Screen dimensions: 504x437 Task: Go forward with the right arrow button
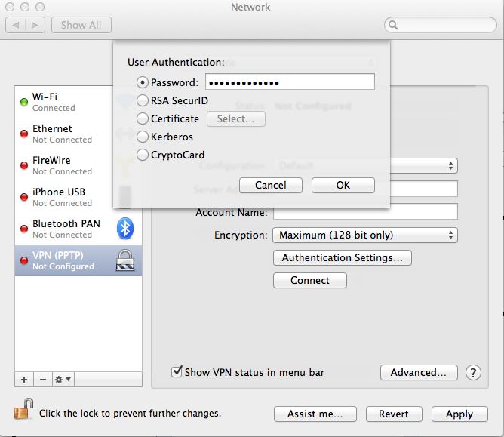35,25
